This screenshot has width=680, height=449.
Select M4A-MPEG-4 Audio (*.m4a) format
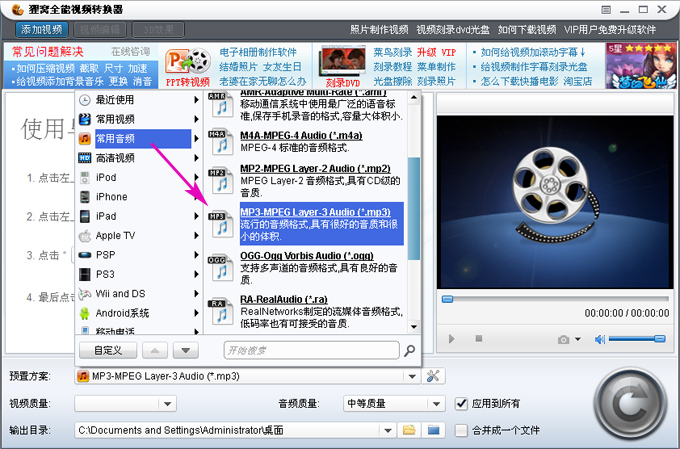pos(301,135)
